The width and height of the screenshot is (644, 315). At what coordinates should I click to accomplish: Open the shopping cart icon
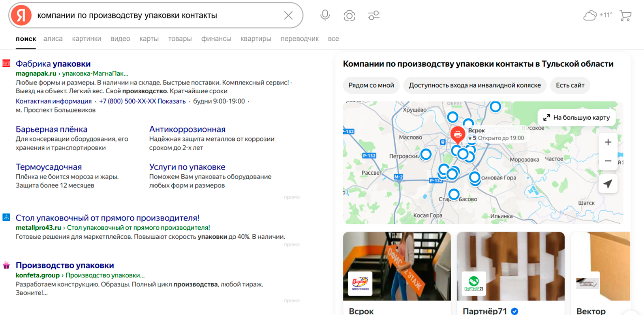point(625,15)
